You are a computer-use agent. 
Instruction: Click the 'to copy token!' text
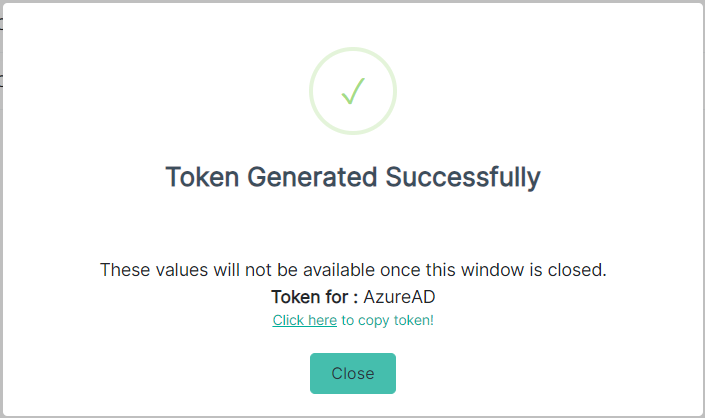click(388, 320)
